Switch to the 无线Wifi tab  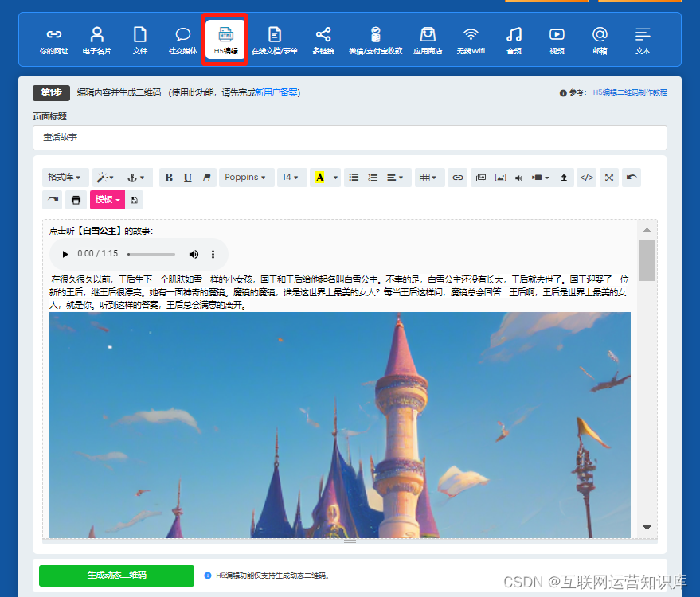471,40
